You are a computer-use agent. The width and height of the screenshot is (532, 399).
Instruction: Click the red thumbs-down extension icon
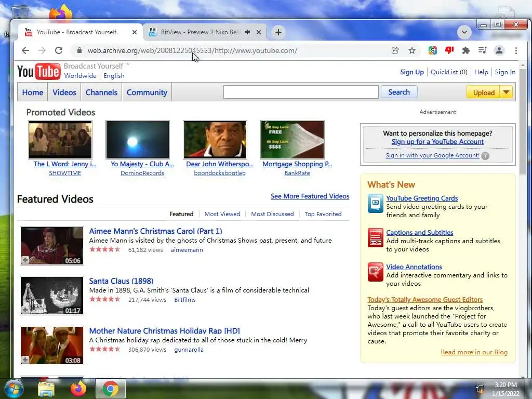[449, 50]
